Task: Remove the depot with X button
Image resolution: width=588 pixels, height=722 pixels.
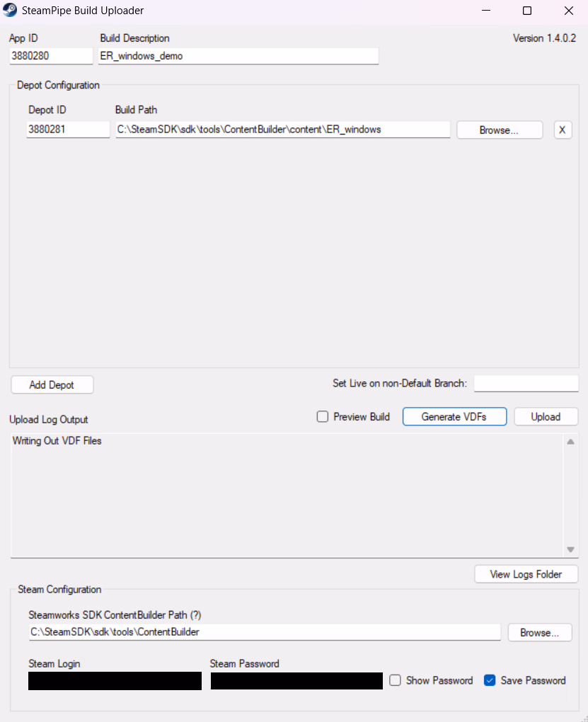Action: 563,130
